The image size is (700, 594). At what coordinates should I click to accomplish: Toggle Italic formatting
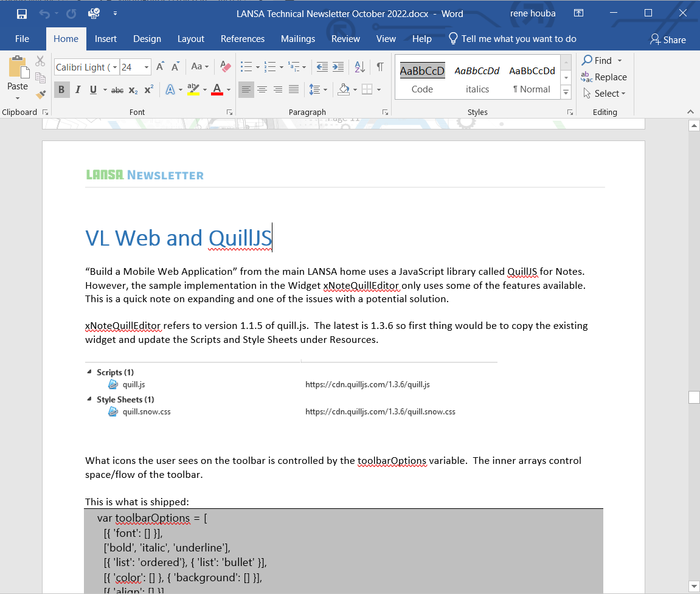coord(78,90)
